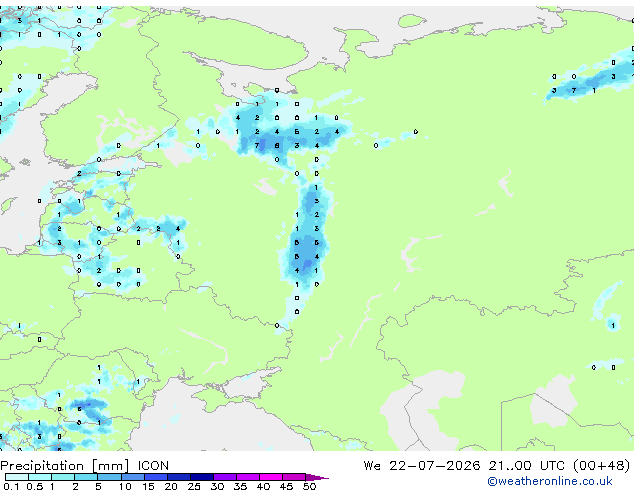Viewport: 634px width, 490px height.
Task: Click the legend label '50'
Action: point(309,486)
